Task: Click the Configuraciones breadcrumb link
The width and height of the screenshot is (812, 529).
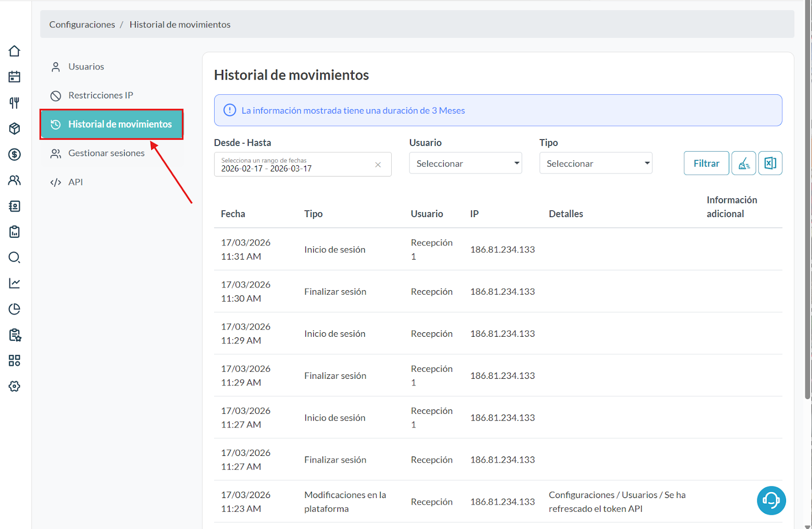Action: [82, 24]
